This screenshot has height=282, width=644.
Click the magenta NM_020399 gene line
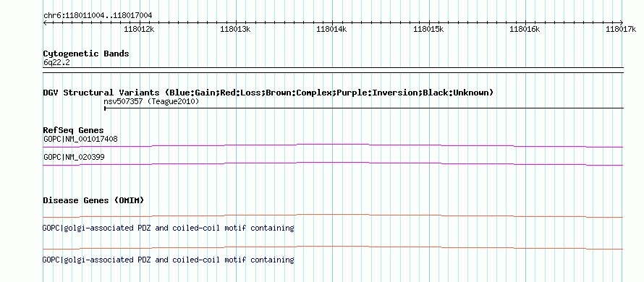tap(333, 164)
